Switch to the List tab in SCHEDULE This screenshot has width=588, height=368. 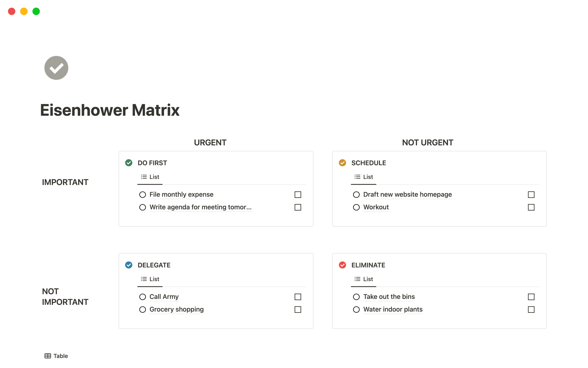pos(363,177)
